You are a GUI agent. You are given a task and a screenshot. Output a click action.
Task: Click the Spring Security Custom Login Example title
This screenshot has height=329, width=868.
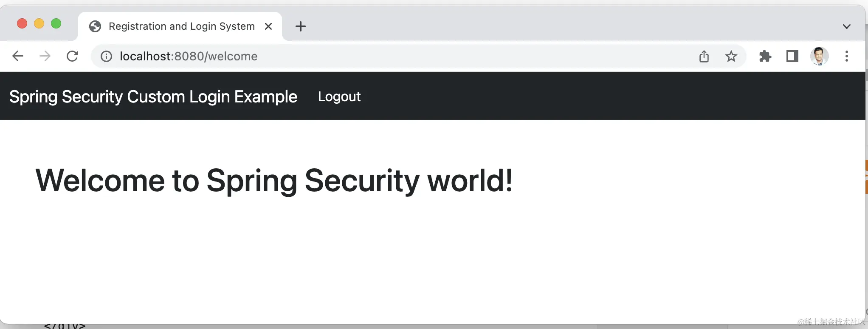point(153,96)
